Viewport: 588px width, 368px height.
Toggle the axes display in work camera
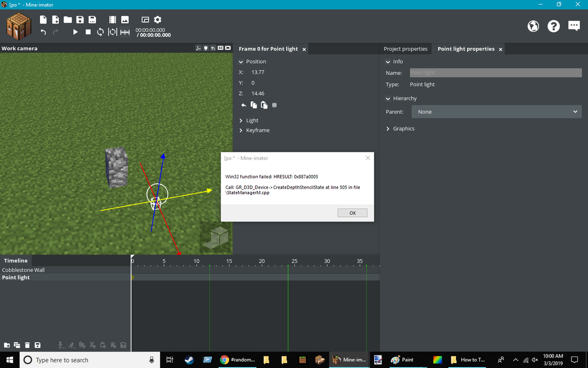pos(198,48)
